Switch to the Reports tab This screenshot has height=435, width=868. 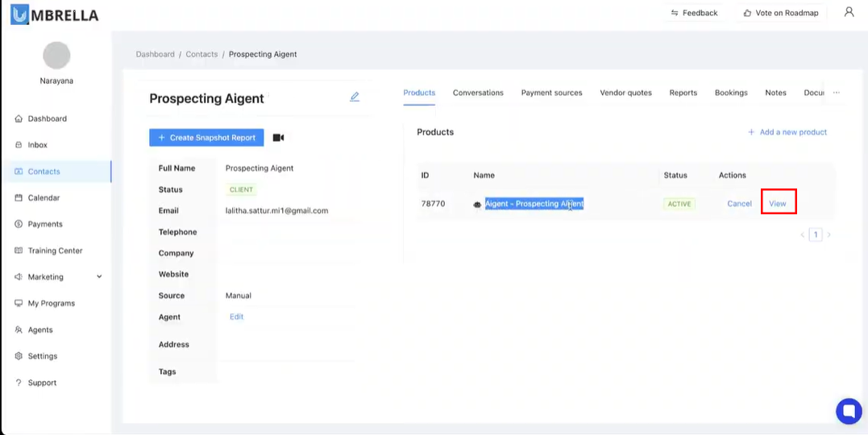click(x=683, y=93)
